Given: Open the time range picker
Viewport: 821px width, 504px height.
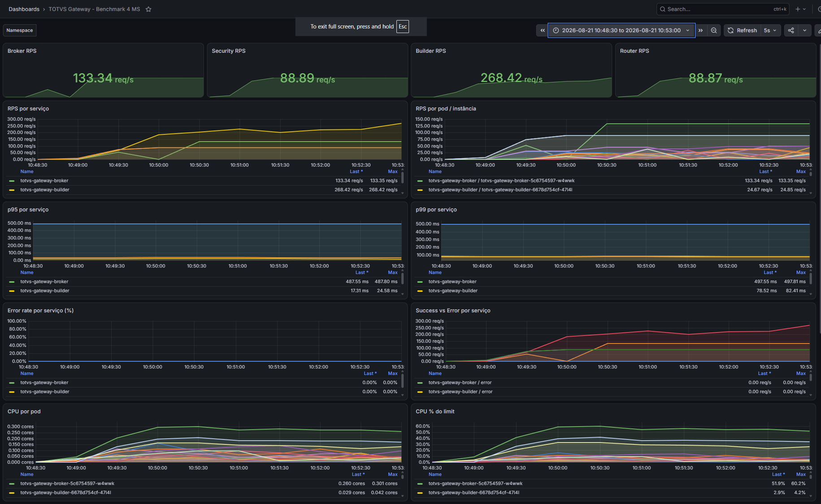Looking at the screenshot, I should pyautogui.click(x=621, y=30).
